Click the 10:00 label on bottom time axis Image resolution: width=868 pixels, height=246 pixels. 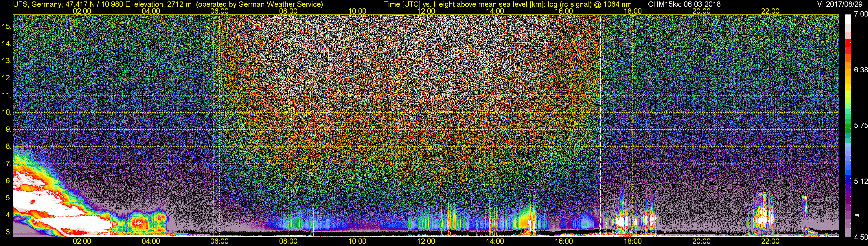357,241
